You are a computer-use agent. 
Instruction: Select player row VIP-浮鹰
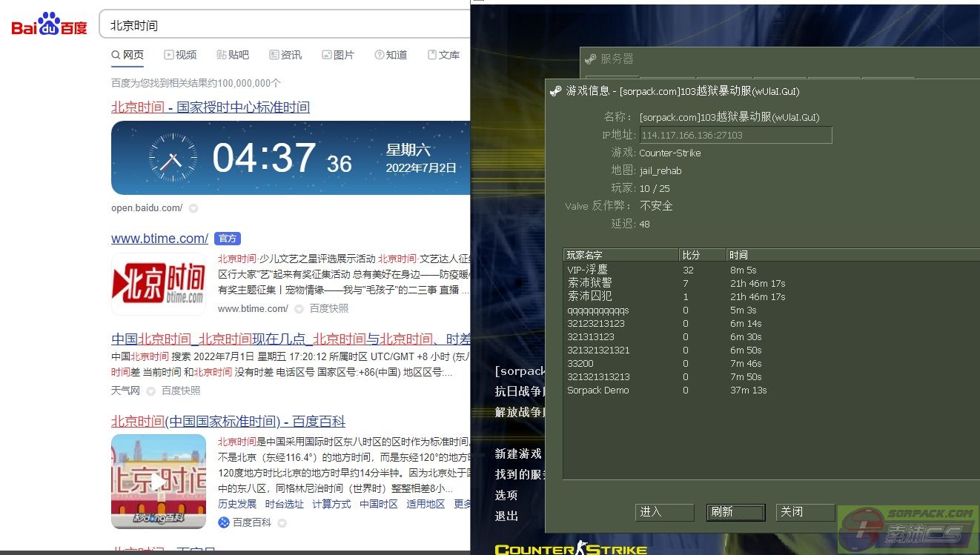(772, 270)
